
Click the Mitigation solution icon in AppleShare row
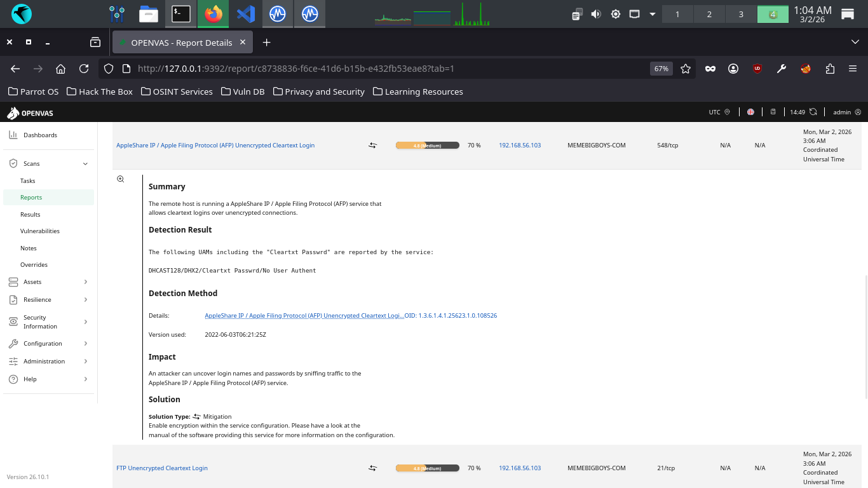pyautogui.click(x=372, y=146)
